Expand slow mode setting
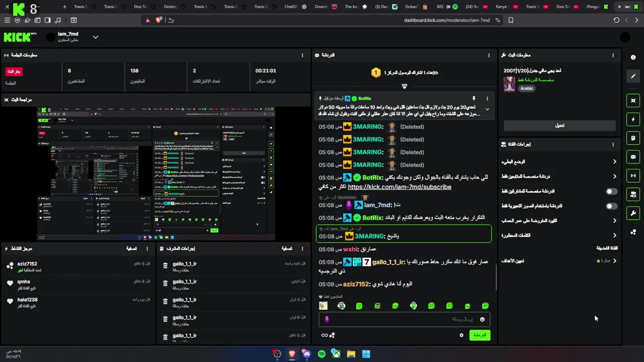644x362 pixels. [558, 162]
